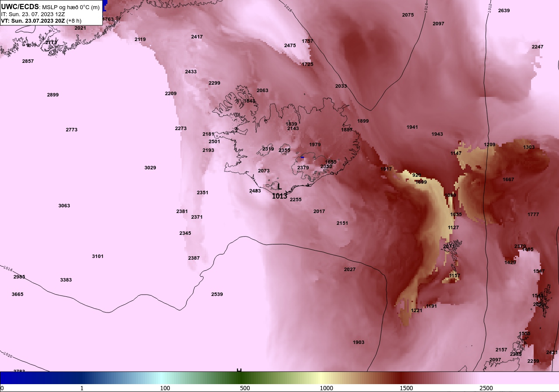Screen dimensions: 559x392
Task: Click the 2417 height value
Action: coord(197,37)
